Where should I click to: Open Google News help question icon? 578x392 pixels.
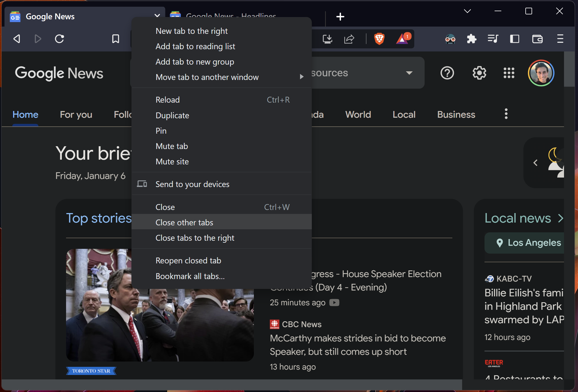click(447, 73)
